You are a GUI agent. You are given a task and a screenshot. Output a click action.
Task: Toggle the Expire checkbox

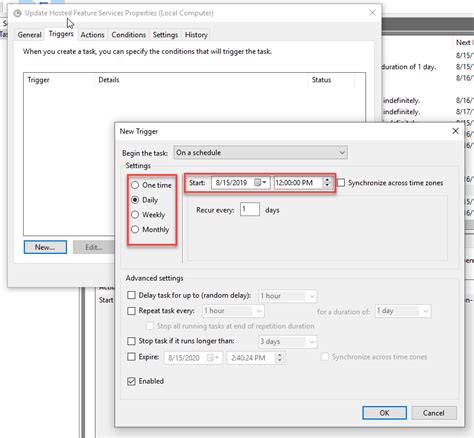(x=131, y=357)
